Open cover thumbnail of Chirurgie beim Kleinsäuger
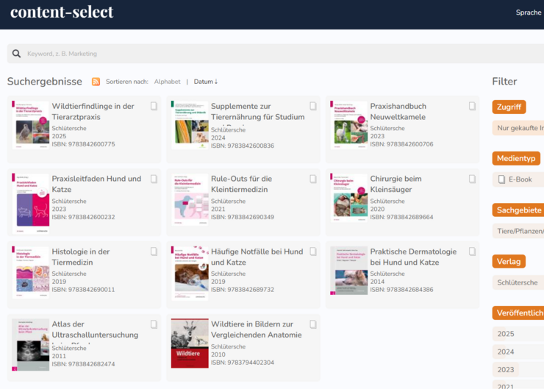Viewport: 544px width, 392px height. pos(348,198)
